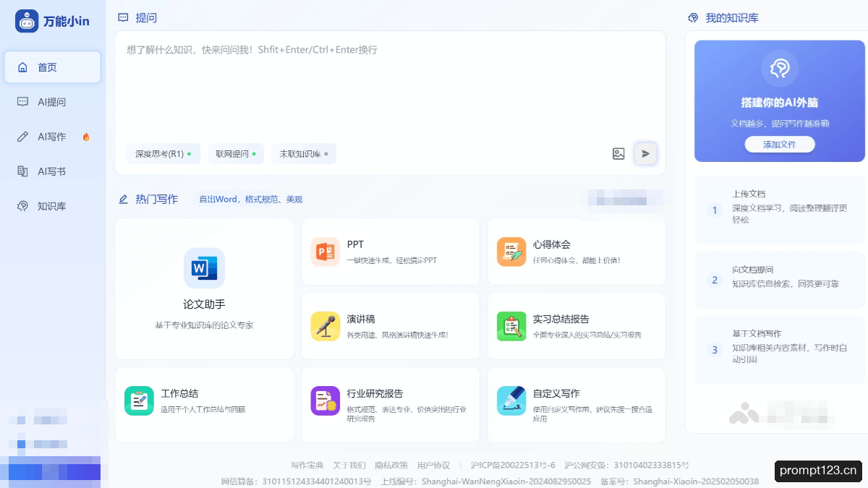Open the 首页 home sidebar item
Viewport: 868px width, 488px height.
[x=53, y=67]
